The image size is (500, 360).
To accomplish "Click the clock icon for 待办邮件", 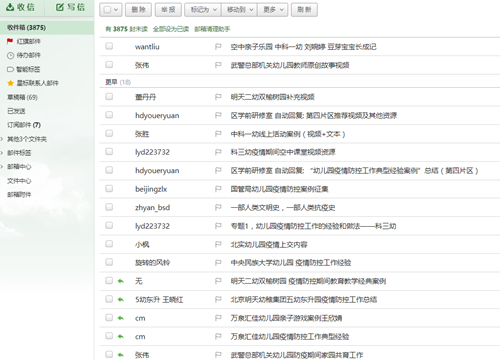I will click(10, 55).
